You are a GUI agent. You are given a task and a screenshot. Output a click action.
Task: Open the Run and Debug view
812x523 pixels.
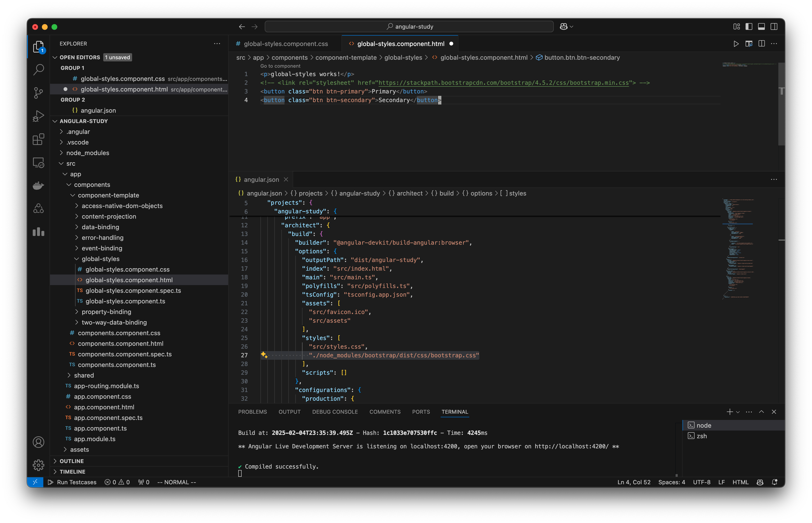tap(38, 116)
